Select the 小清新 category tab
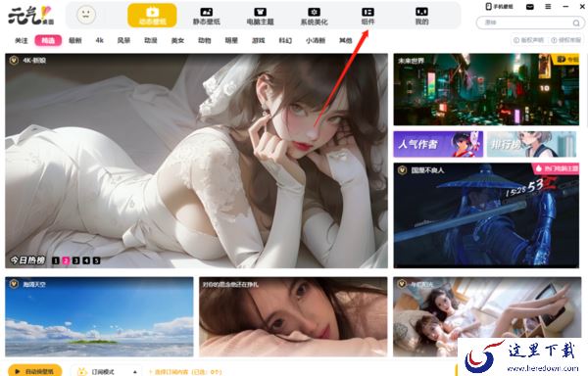Image resolution: width=588 pixels, height=376 pixels. click(x=316, y=40)
